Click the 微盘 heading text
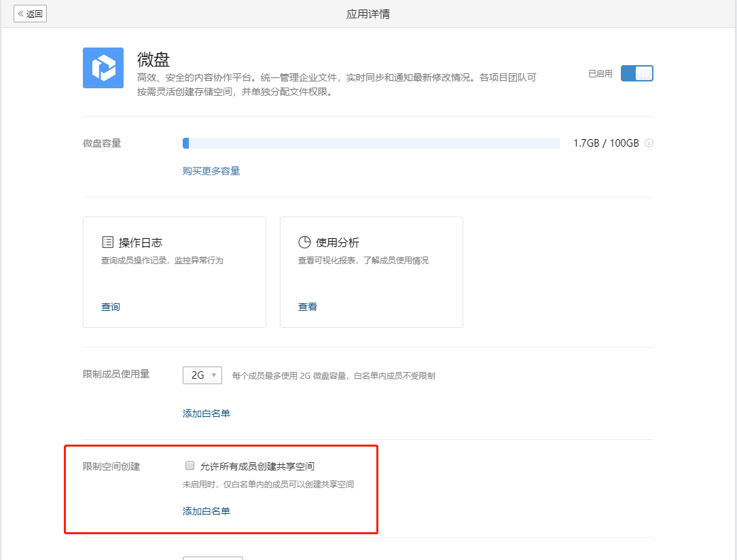 click(x=153, y=58)
